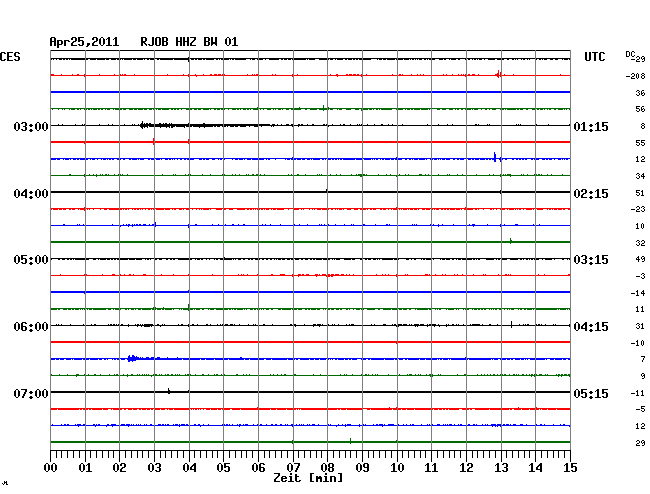650x494 pixels.
Task: Click x-axis tick label 10
Action: (x=397, y=467)
